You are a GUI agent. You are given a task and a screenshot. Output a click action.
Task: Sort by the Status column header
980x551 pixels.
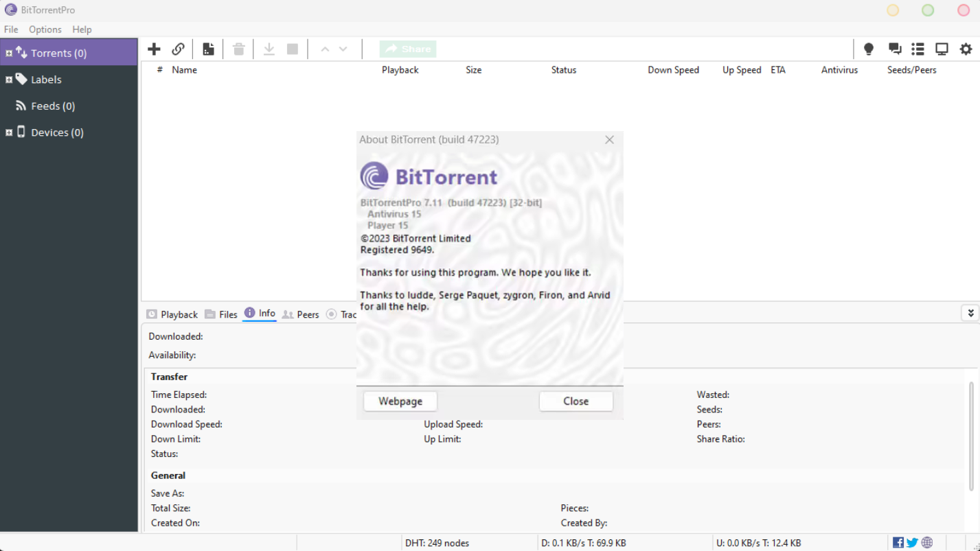coord(564,70)
